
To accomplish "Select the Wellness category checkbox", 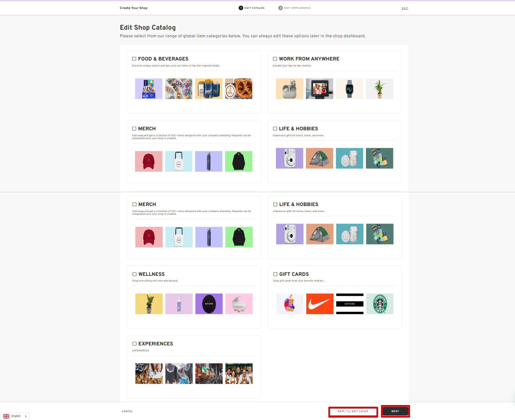I will pyautogui.click(x=135, y=274).
